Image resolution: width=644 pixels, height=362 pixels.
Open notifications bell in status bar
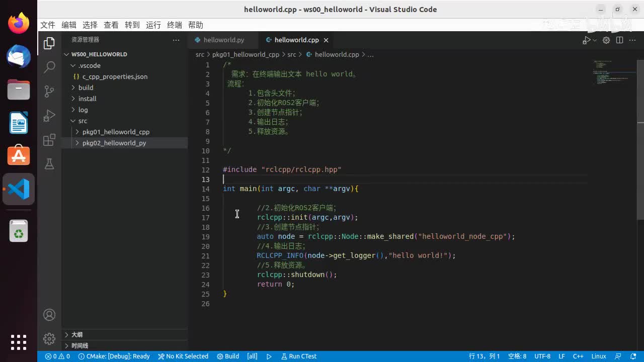click(x=633, y=356)
